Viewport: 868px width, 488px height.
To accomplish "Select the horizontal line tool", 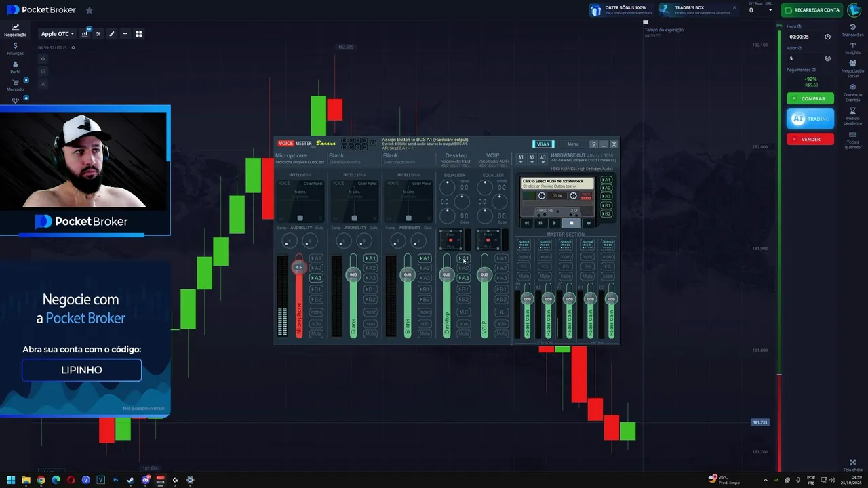I will click(x=125, y=33).
